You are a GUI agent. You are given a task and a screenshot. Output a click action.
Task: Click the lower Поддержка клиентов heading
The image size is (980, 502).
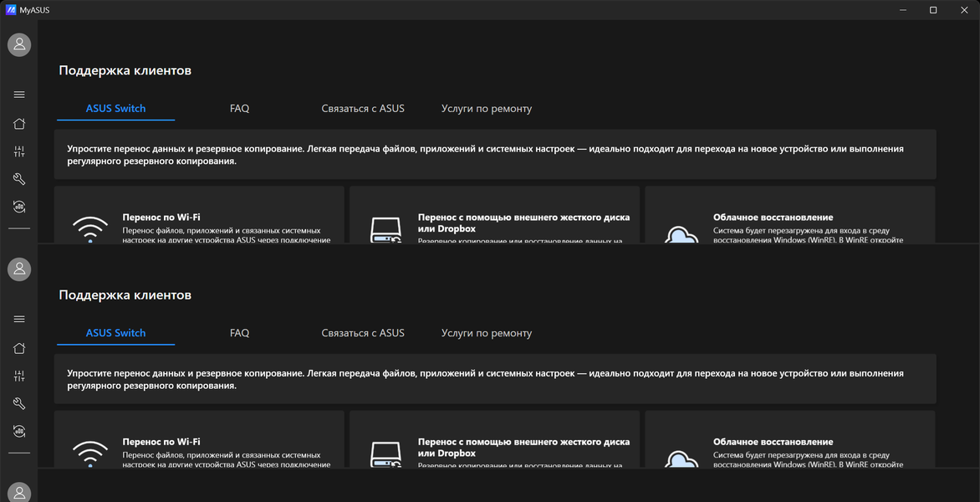click(x=125, y=295)
